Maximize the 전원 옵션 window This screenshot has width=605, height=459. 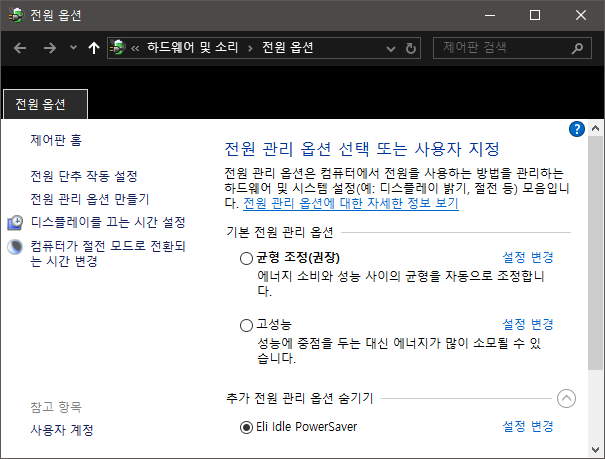(x=535, y=15)
